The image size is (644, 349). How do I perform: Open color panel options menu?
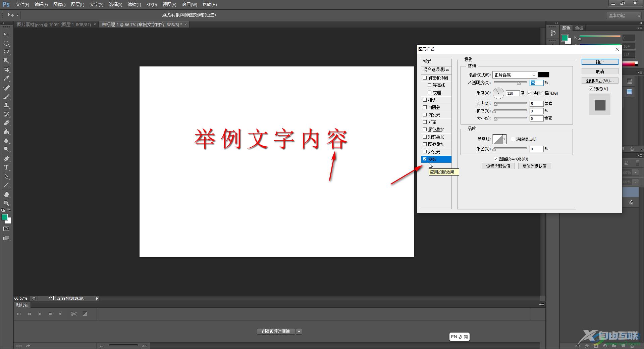640,28
